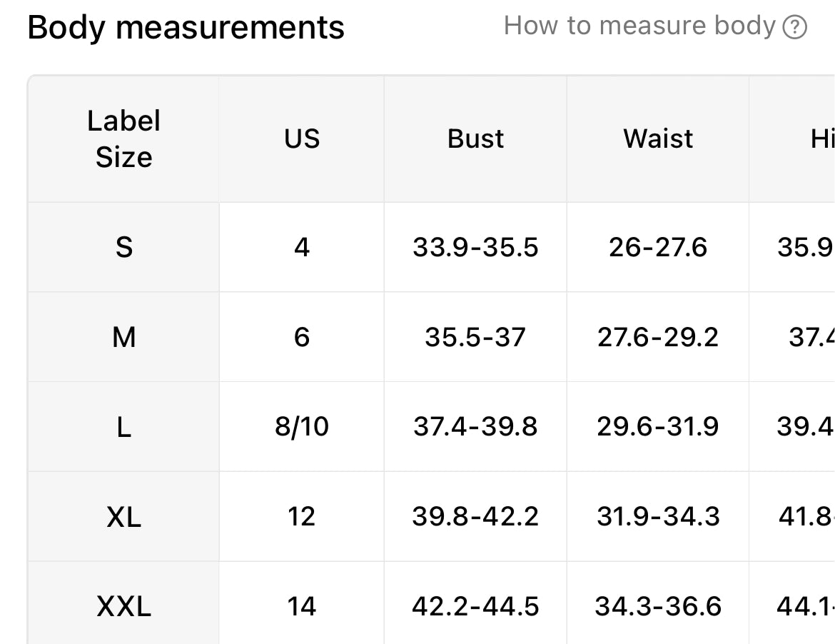Viewport: 835px width, 644px height.
Task: Click US size 14 cell
Action: coord(301,606)
